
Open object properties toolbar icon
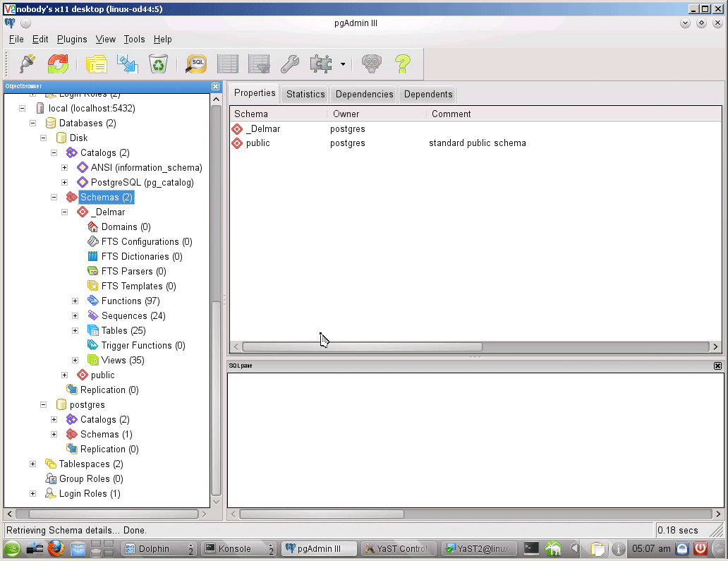click(97, 64)
